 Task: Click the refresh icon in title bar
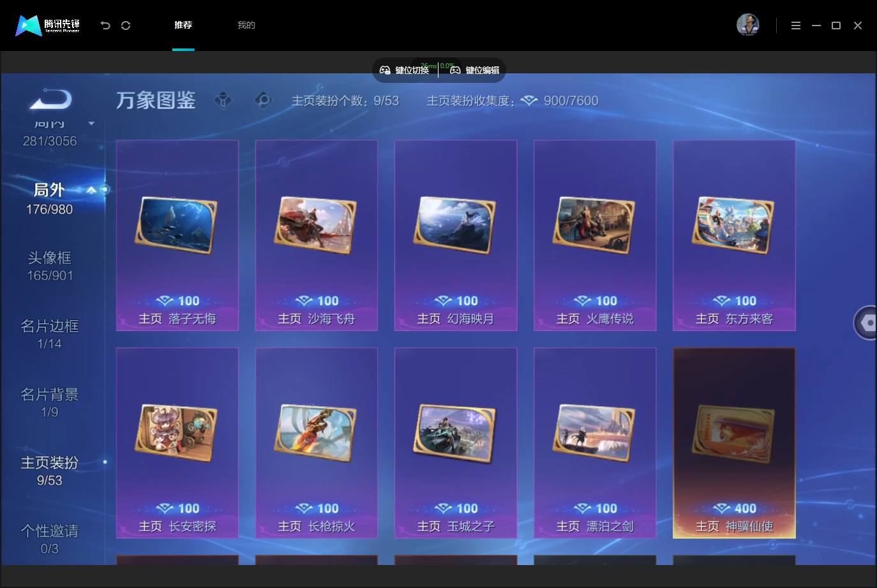click(x=126, y=26)
